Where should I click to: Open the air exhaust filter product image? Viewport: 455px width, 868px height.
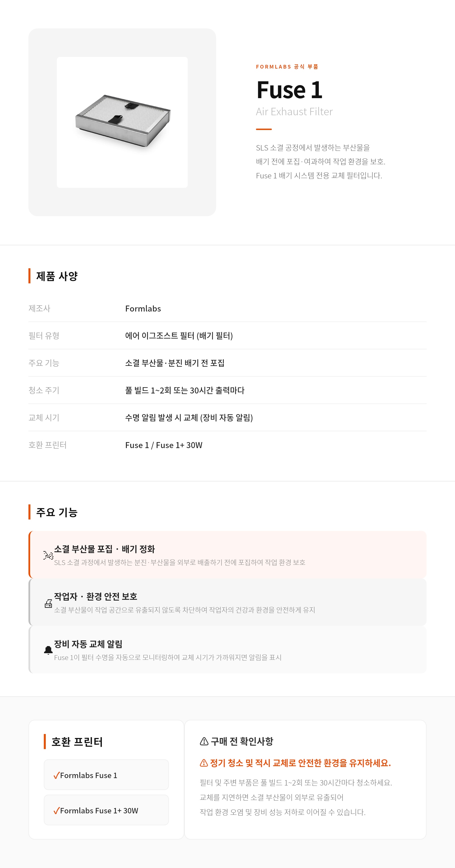coord(122,122)
